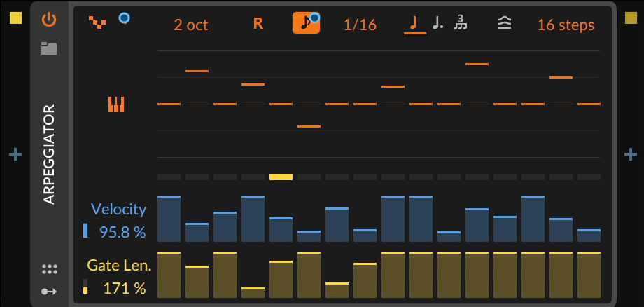Toggle the R retrigger button
The width and height of the screenshot is (644, 307).
pos(258,24)
